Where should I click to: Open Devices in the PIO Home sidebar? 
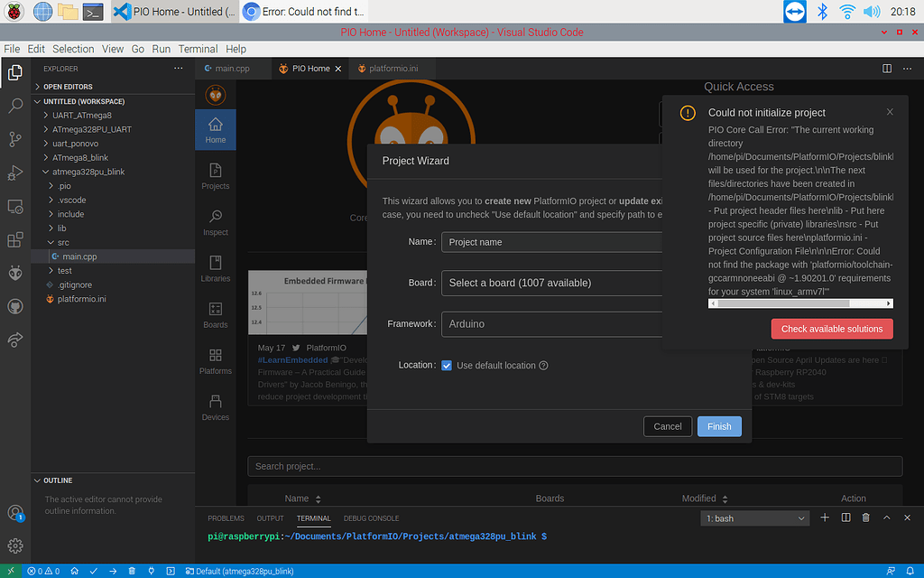tap(216, 407)
